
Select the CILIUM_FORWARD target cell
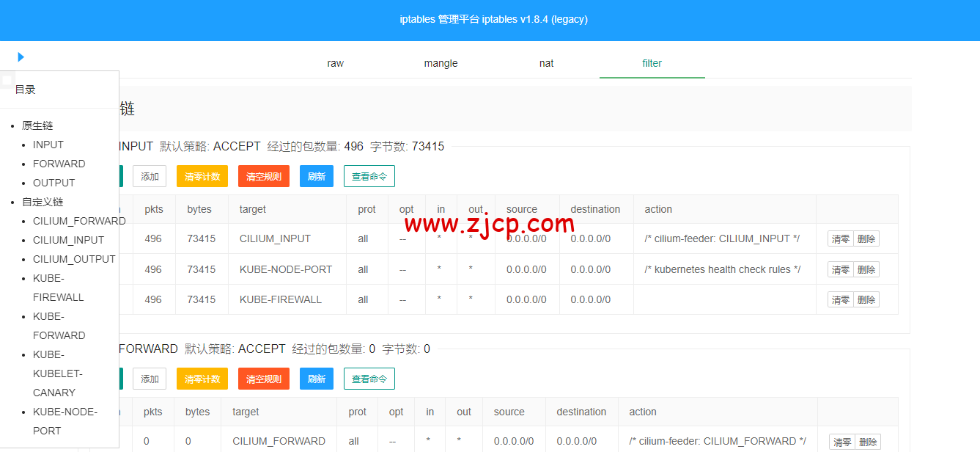(x=279, y=441)
